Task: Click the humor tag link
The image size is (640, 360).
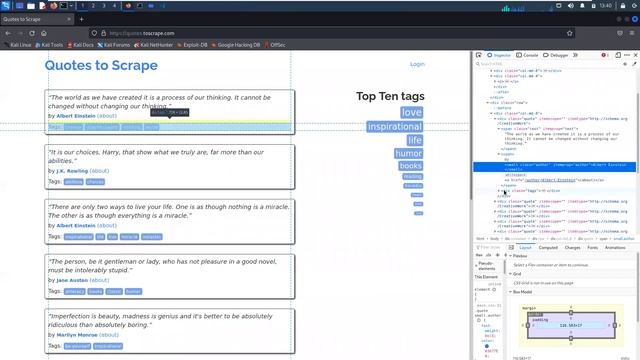Action: click(x=408, y=153)
